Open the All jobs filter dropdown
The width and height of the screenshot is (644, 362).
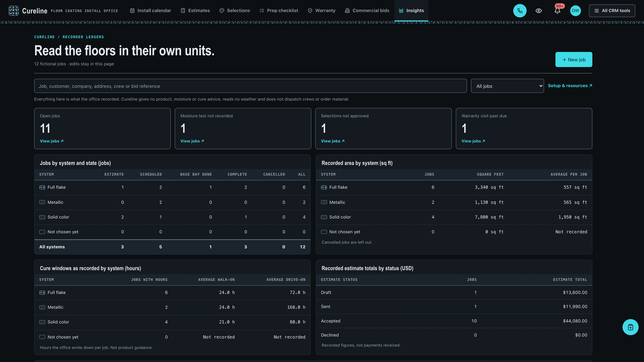507,86
